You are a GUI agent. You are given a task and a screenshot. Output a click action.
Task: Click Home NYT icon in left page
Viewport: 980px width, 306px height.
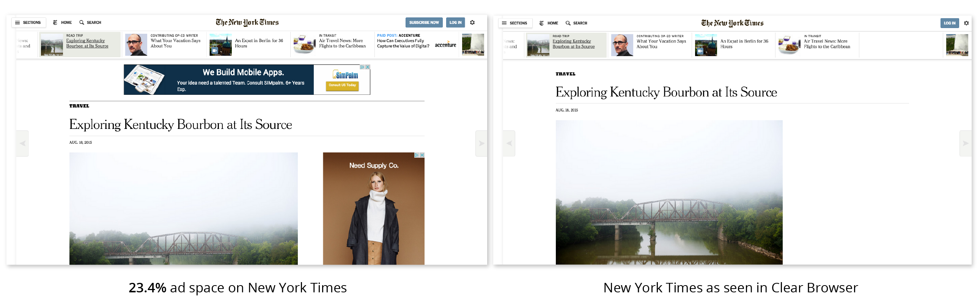[x=55, y=23]
